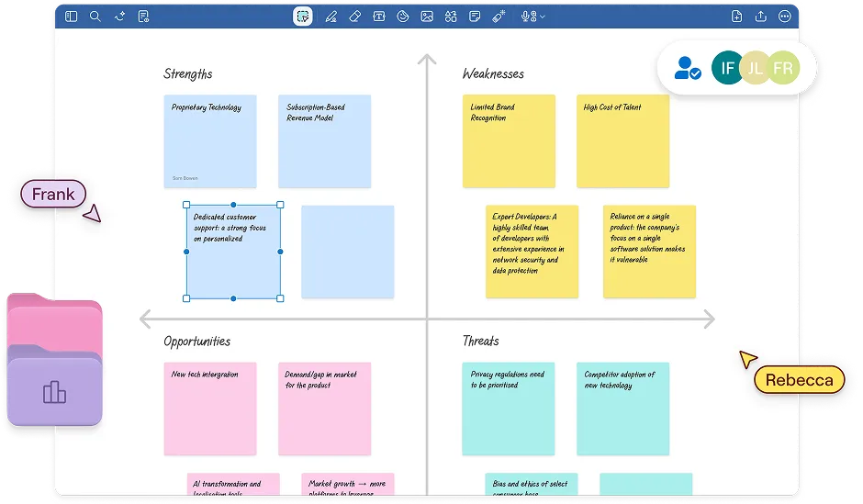This screenshot has width=863, height=504.
Task: Select the Limited Brand Recognition note
Action: pos(510,141)
